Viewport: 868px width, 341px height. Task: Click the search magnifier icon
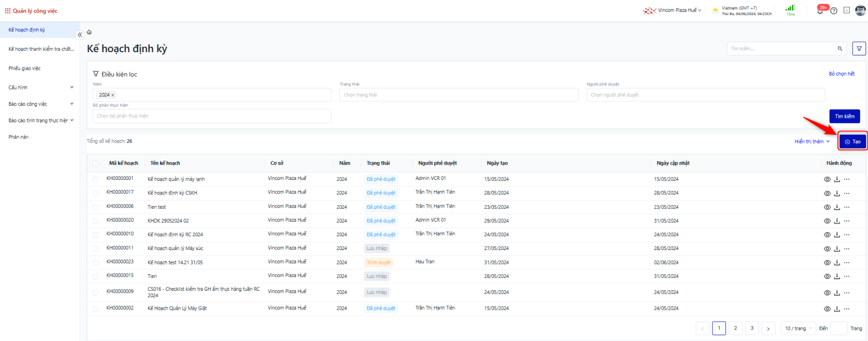pos(840,49)
